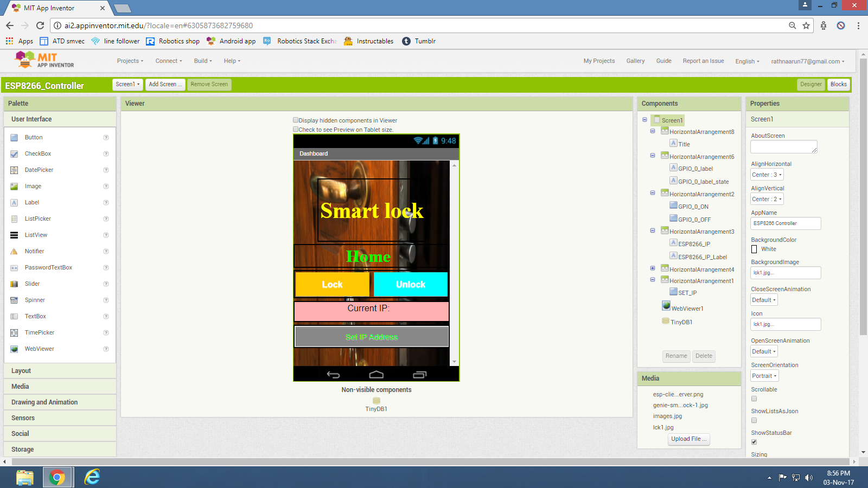The image size is (868, 488).
Task: Open the Connect menu
Action: 169,61
